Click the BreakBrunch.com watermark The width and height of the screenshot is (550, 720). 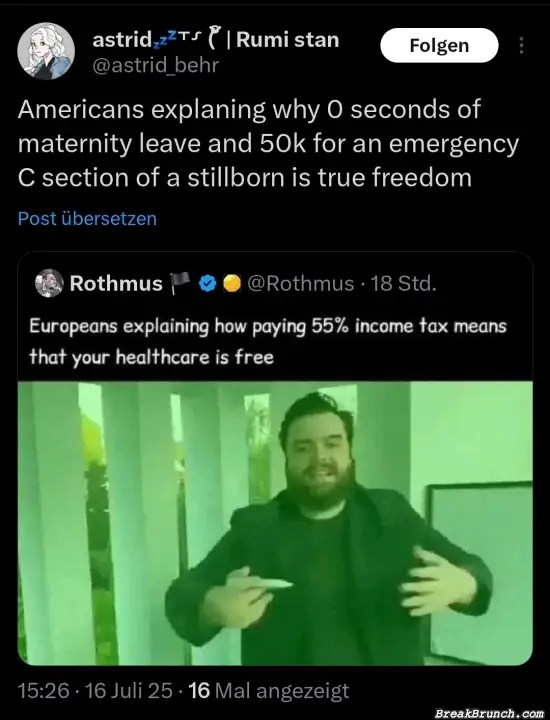[x=489, y=713]
